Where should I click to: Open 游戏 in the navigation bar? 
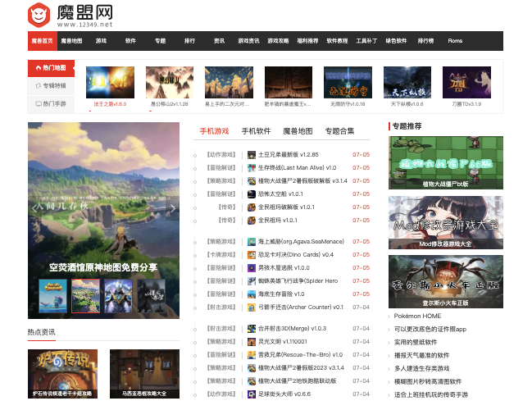point(101,41)
